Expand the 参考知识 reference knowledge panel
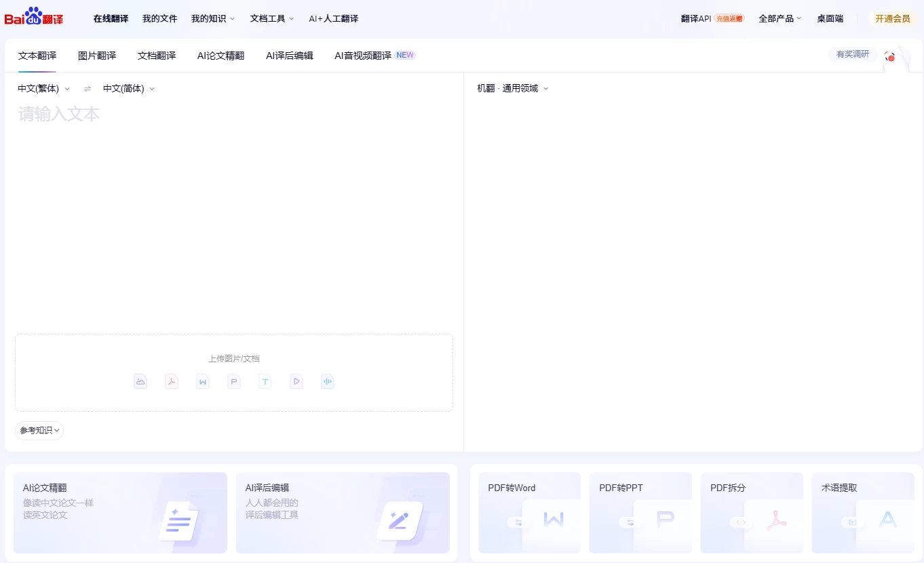 pyautogui.click(x=39, y=430)
